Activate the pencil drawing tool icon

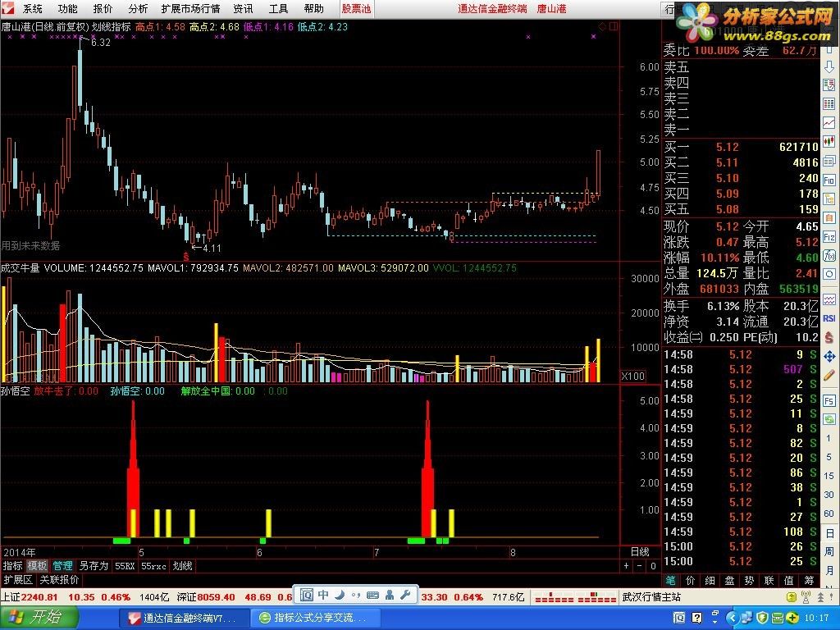coord(829,375)
